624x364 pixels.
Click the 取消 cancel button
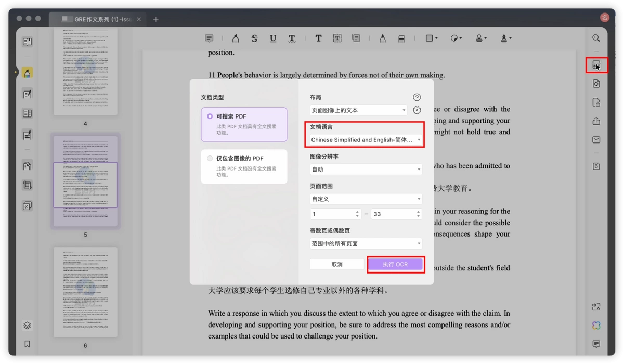[337, 264]
